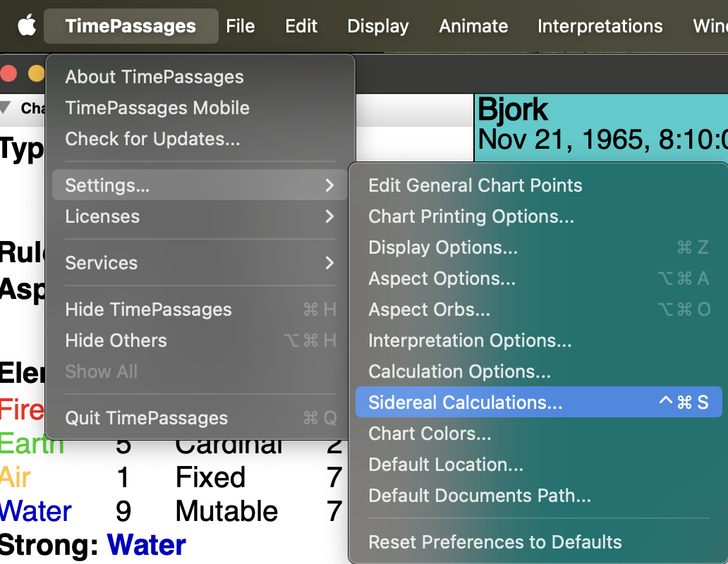Open Edit General Chart Points
728x564 pixels.
(538, 185)
